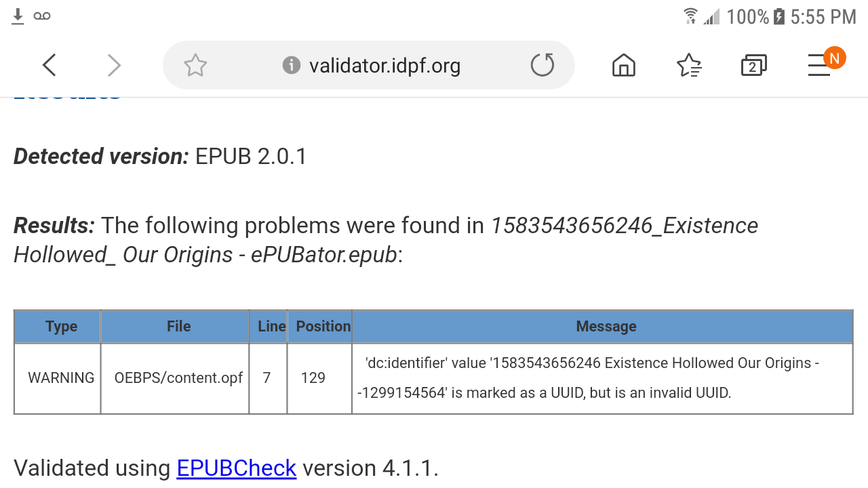Tap the browser back arrow
Screen dimensions: 868x488
49,65
